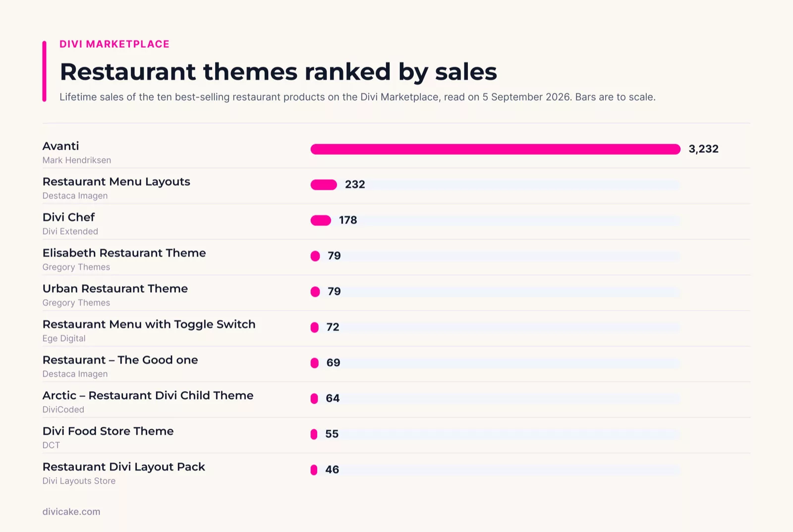Select the Divi Chef product name
Image resolution: width=793 pixels, height=532 pixels.
pos(68,217)
